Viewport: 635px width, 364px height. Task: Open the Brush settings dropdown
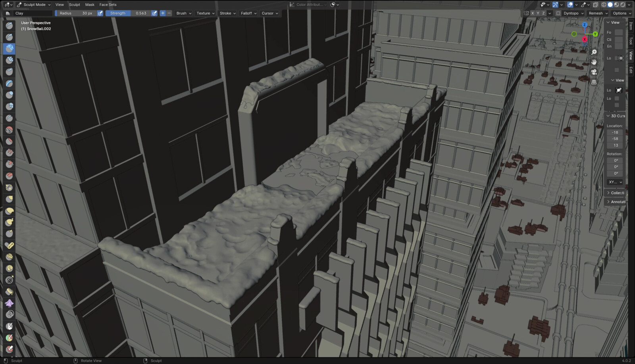pos(184,13)
